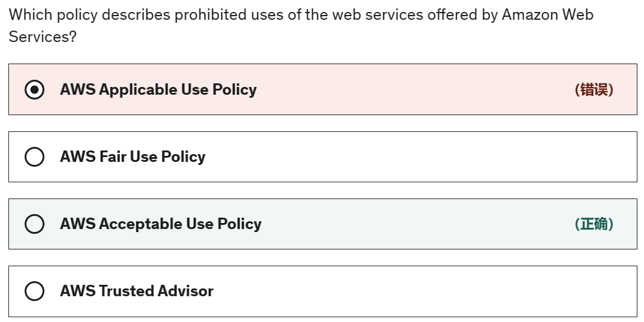Select the AWS Applicable Use Policy radio button
Viewport: 644px width, 322px height.
[34, 90]
